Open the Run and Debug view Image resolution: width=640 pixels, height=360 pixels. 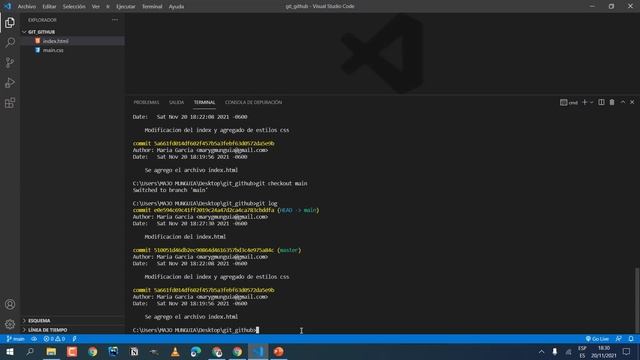10,82
